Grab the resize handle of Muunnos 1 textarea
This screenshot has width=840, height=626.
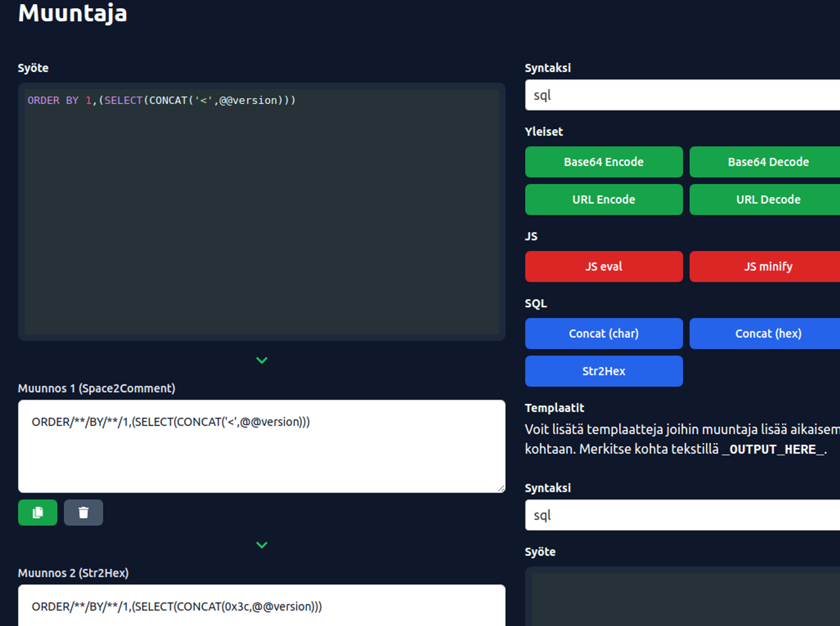(x=501, y=489)
